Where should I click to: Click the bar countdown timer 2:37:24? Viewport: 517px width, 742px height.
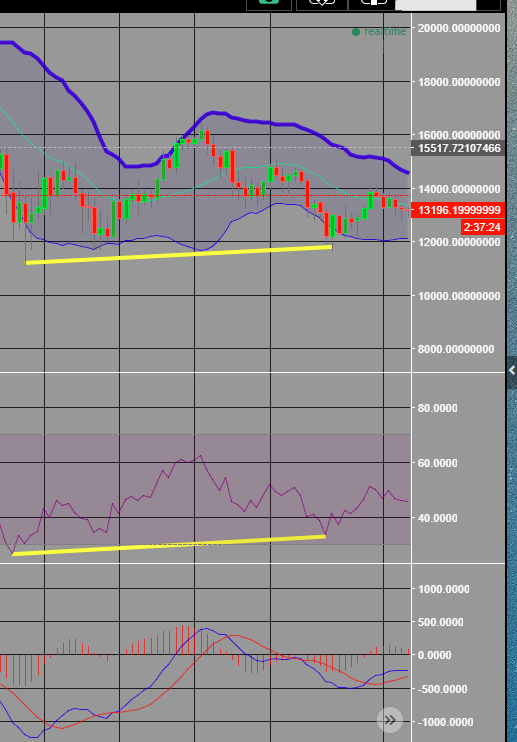482,227
